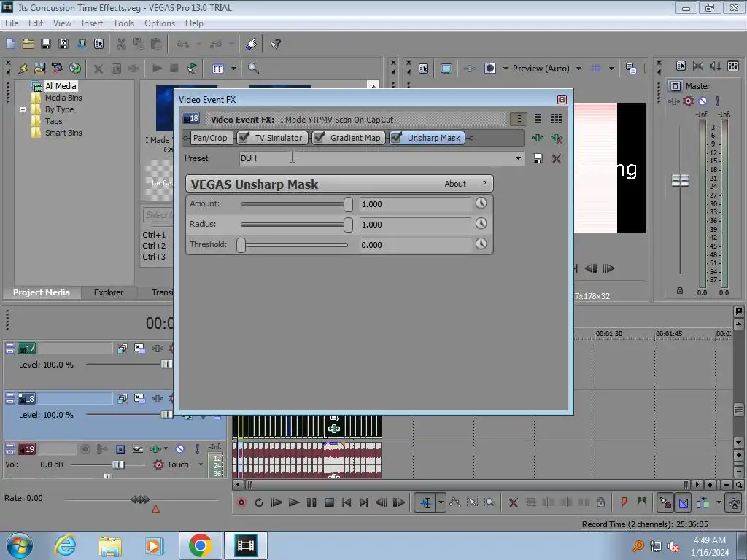The width and height of the screenshot is (747, 560).
Task: Copy snapshot icon in preview toolbar
Action: pyautogui.click(x=631, y=69)
